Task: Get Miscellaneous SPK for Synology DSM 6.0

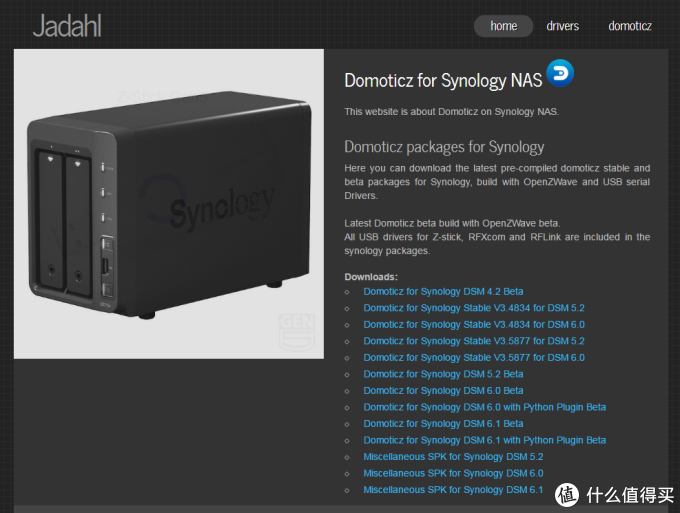Action: (453, 473)
